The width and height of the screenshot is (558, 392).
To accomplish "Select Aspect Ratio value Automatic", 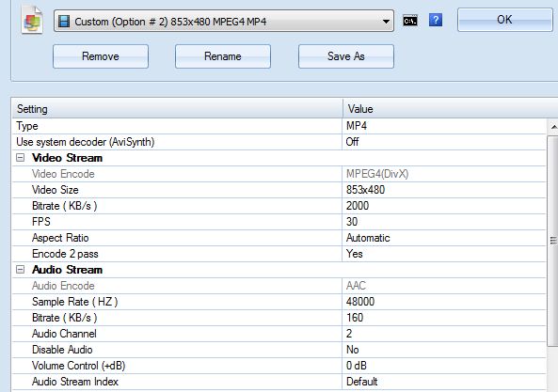I will click(368, 238).
